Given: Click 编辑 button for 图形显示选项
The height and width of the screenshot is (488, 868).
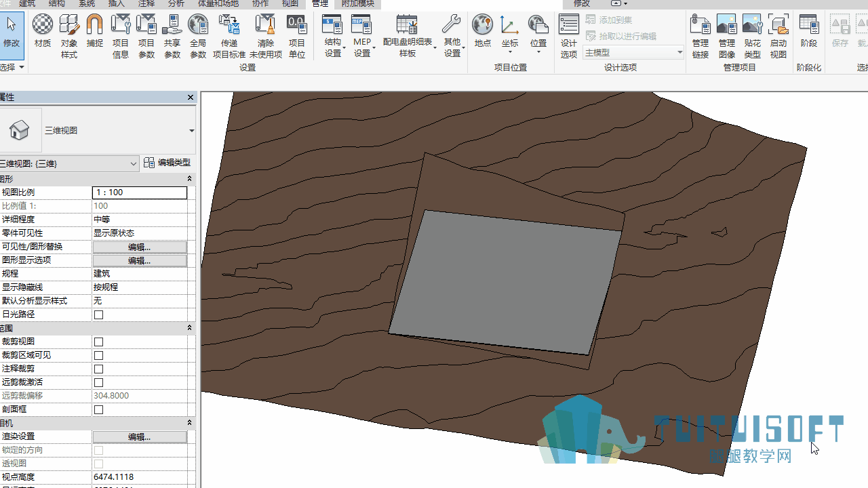Looking at the screenshot, I should point(140,260).
